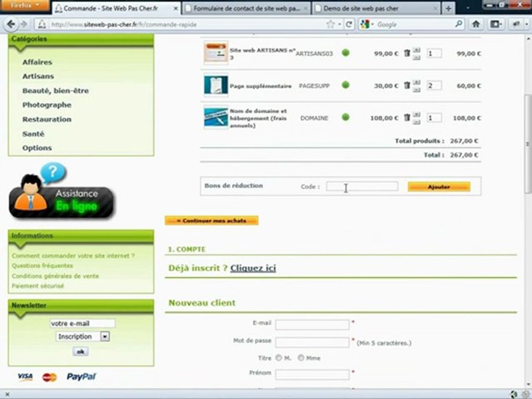
Task: Select the Commande - Site Web tab
Action: [116, 8]
